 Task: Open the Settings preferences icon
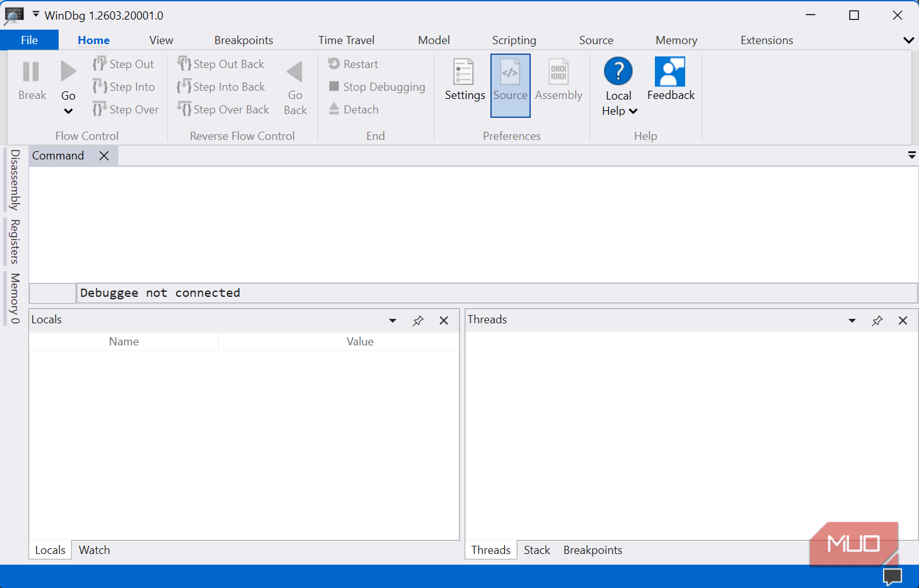(x=464, y=72)
